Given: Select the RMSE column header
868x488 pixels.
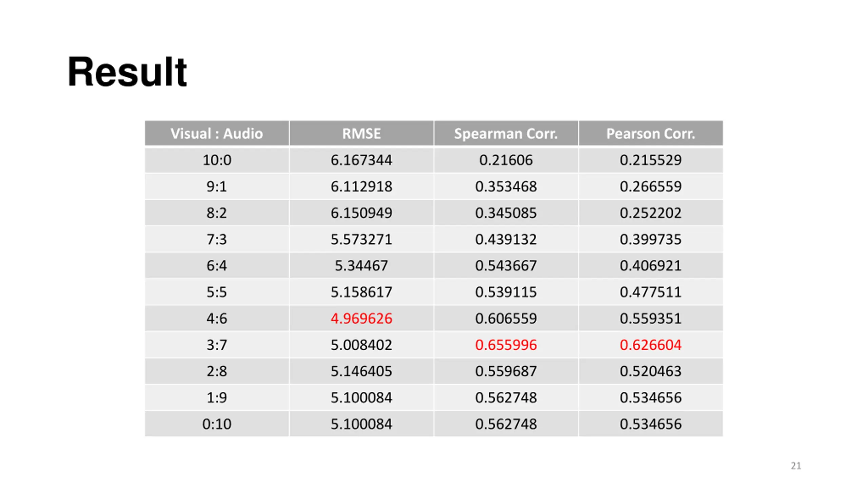Looking at the screenshot, I should pyautogui.click(x=361, y=133).
